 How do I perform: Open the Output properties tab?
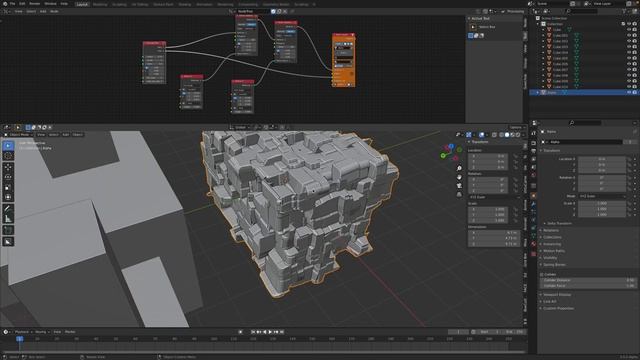point(533,151)
